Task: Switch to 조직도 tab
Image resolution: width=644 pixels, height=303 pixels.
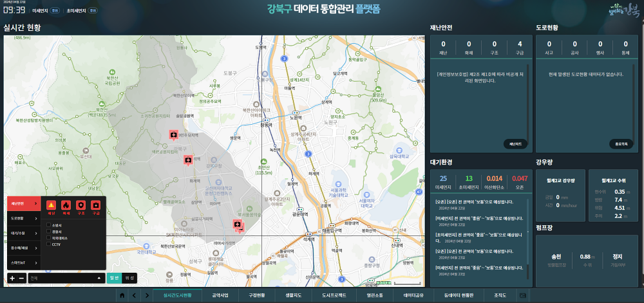Action: pyautogui.click(x=500, y=295)
